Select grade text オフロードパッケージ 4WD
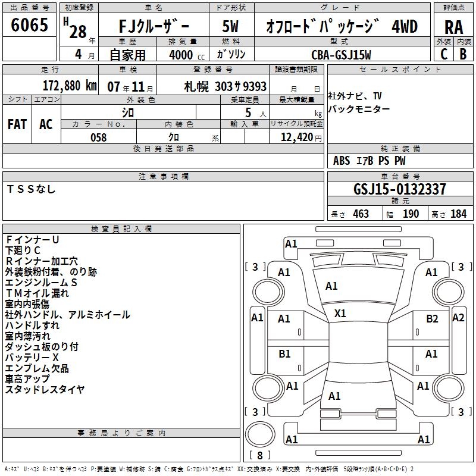This screenshot has width=476, height=476. 342,26
